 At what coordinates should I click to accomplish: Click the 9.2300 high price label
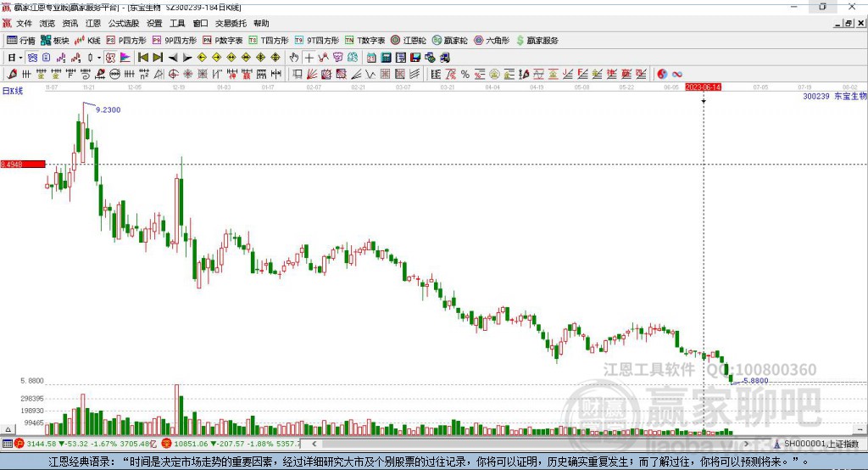click(x=108, y=109)
